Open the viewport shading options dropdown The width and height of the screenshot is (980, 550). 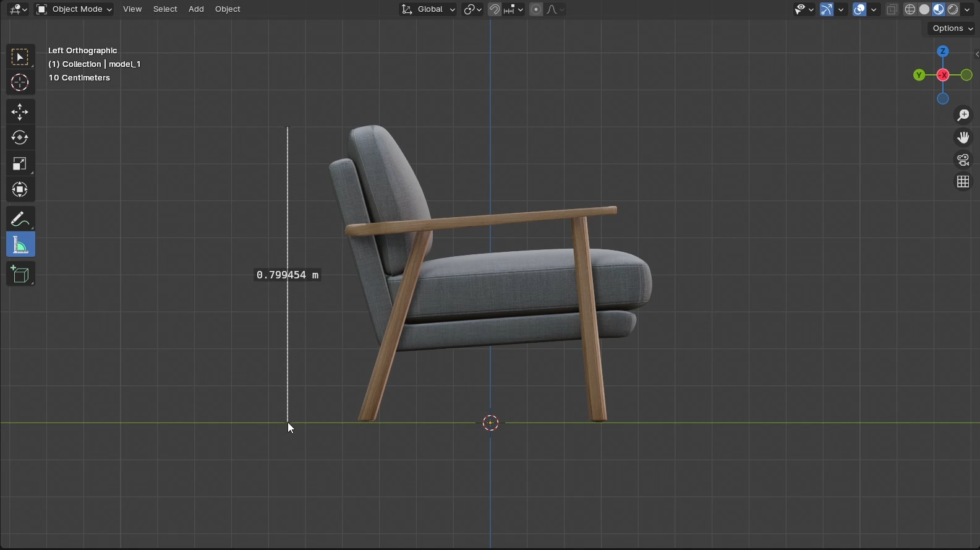point(968,9)
